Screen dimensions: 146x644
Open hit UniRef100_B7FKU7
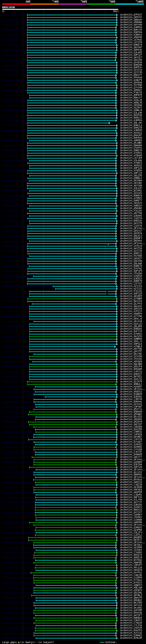[x=131, y=15]
